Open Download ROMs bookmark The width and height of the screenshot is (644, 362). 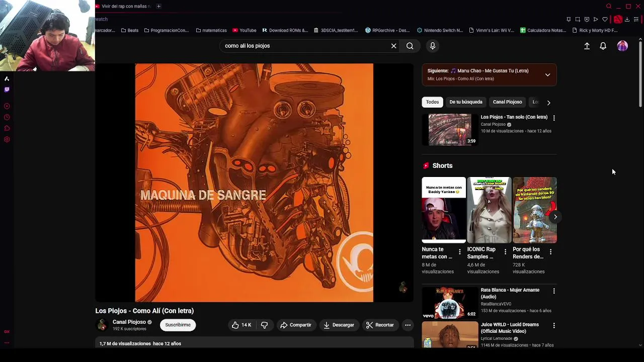[x=285, y=30]
